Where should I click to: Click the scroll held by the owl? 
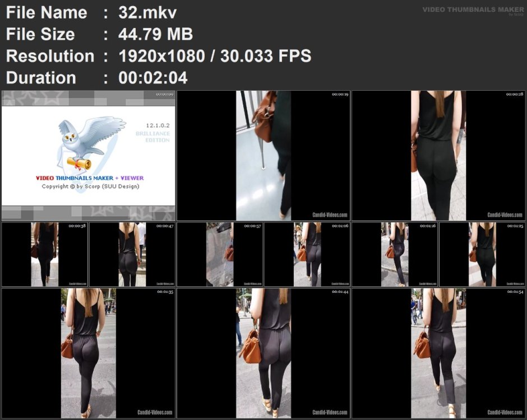(x=79, y=164)
